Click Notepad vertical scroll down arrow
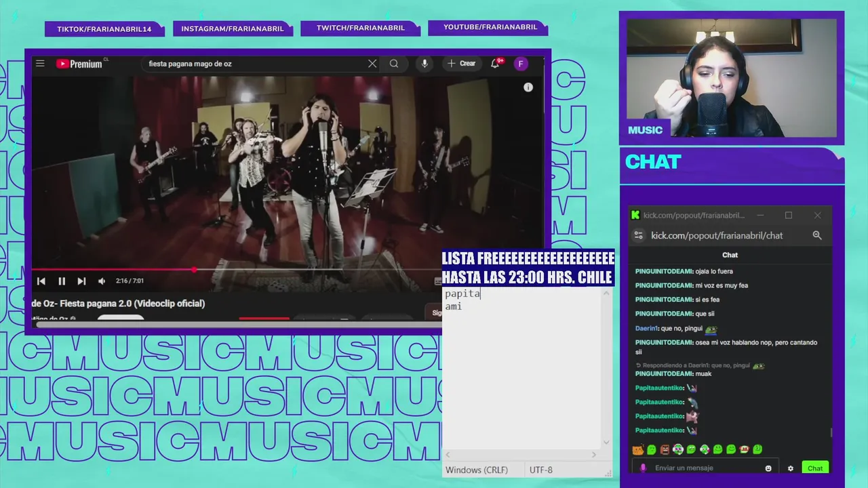This screenshot has width=868, height=488. (x=606, y=442)
